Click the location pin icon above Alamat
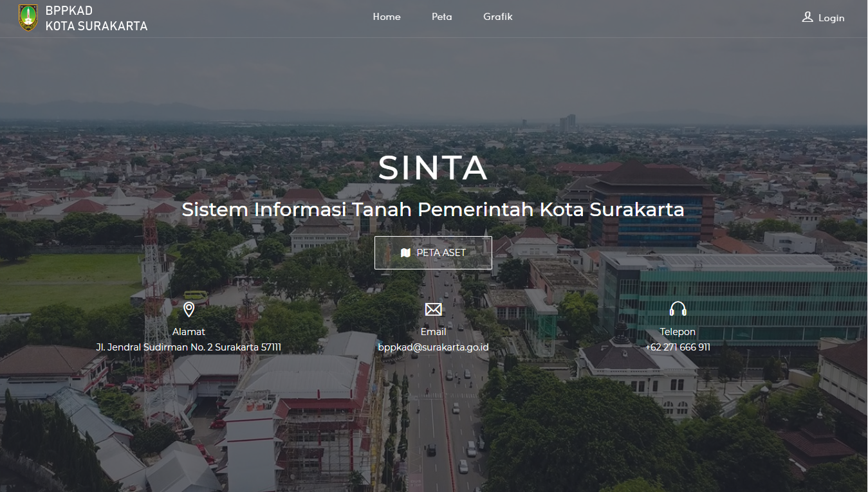 pos(189,309)
